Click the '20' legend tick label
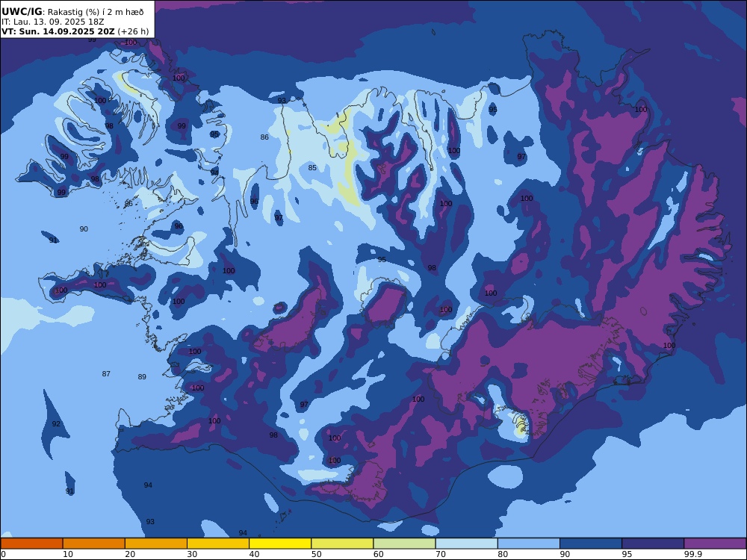This screenshot has width=747, height=560. [x=130, y=554]
